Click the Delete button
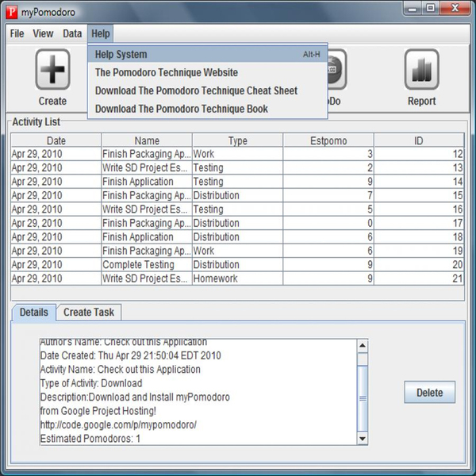The height and width of the screenshot is (476, 476). point(429,392)
